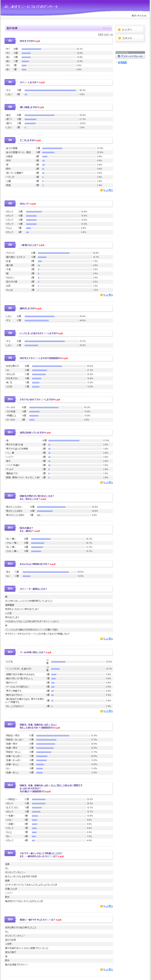This screenshot has width=151, height=980.
Task: Follow the 管理画面 link
Action: pos(122,62)
